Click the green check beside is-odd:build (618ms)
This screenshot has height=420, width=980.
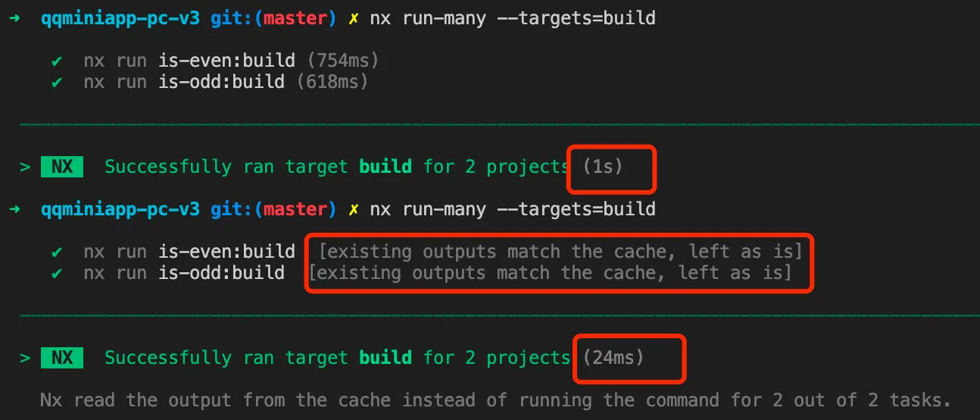pyautogui.click(x=57, y=82)
